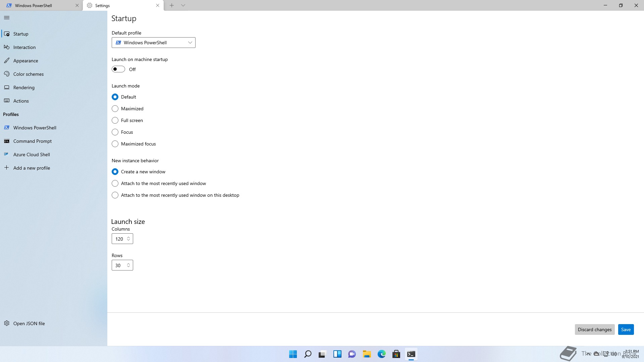
Task: Close the Windows PowerShell tab with its X
Action: point(77,5)
